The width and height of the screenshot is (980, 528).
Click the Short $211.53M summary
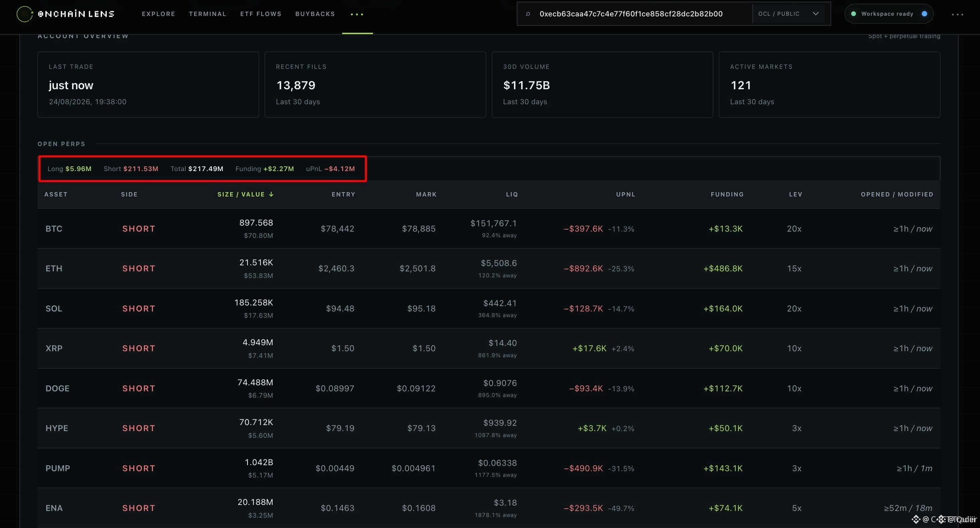[131, 169]
